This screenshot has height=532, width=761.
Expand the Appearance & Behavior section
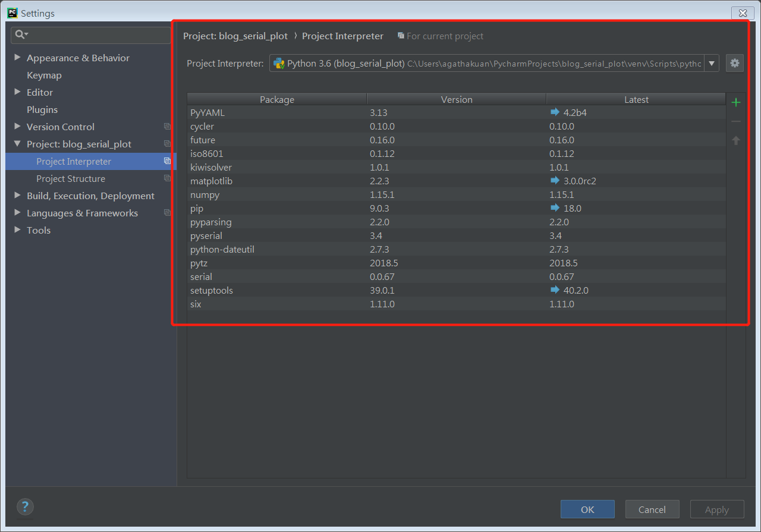coord(17,58)
